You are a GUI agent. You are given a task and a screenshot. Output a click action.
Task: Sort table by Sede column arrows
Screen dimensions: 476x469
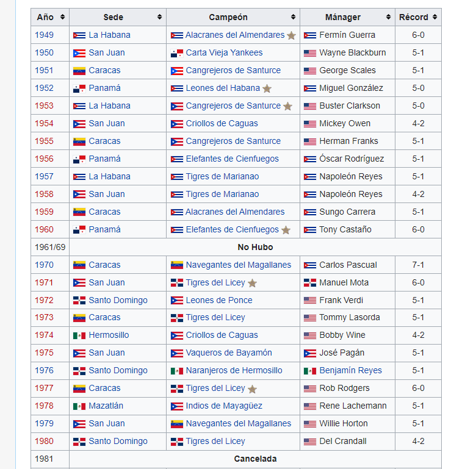[x=159, y=17]
